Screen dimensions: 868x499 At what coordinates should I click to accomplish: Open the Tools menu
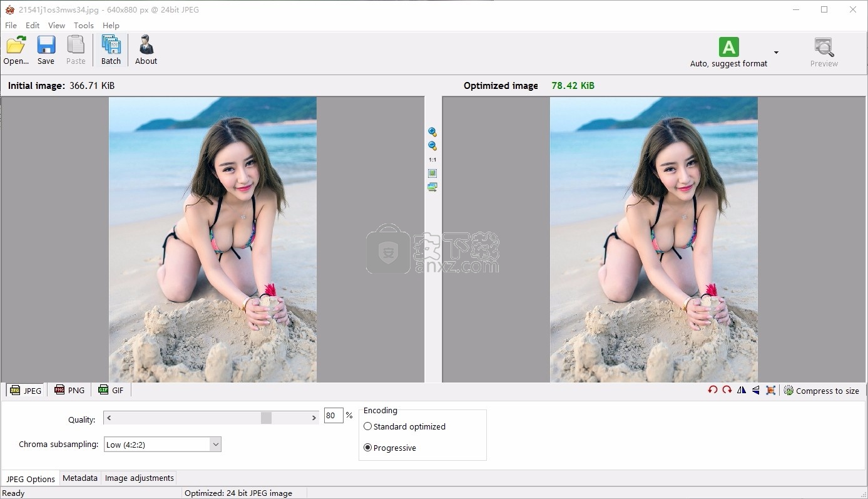point(84,26)
